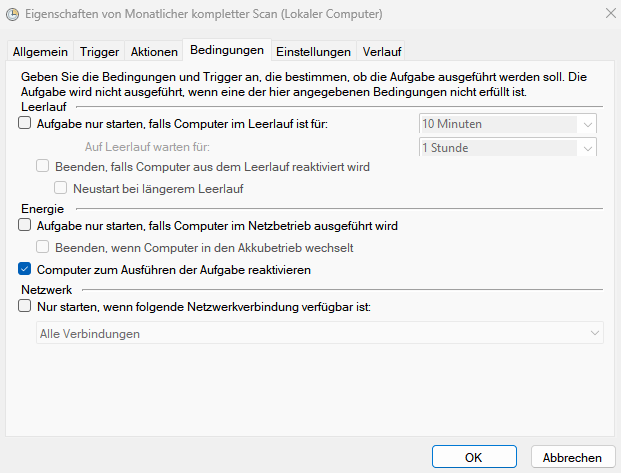Toggle Beenden wenn Computer in Akkubetrieb wechselt
This screenshot has height=473, width=621.
43,247
